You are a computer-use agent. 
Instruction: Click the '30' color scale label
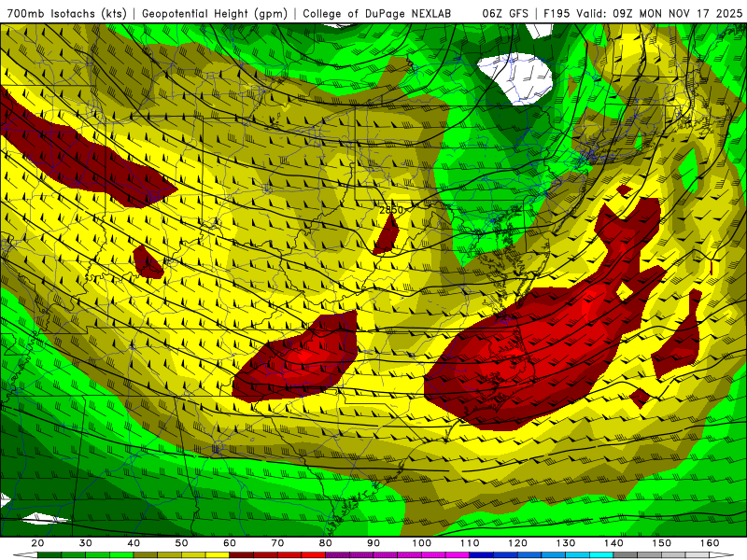coord(86,543)
